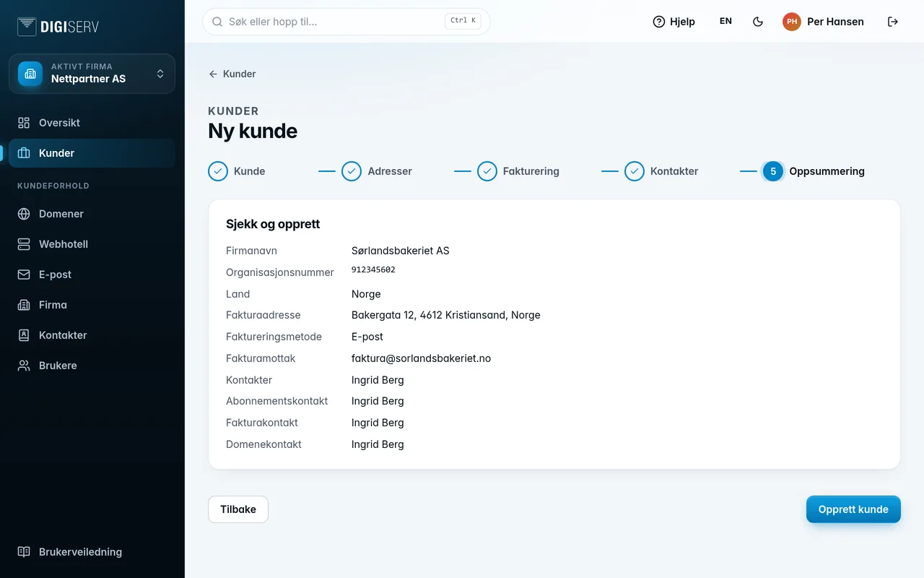This screenshot has width=924, height=578.
Task: Click the organisation number 912345602
Action: [373, 269]
